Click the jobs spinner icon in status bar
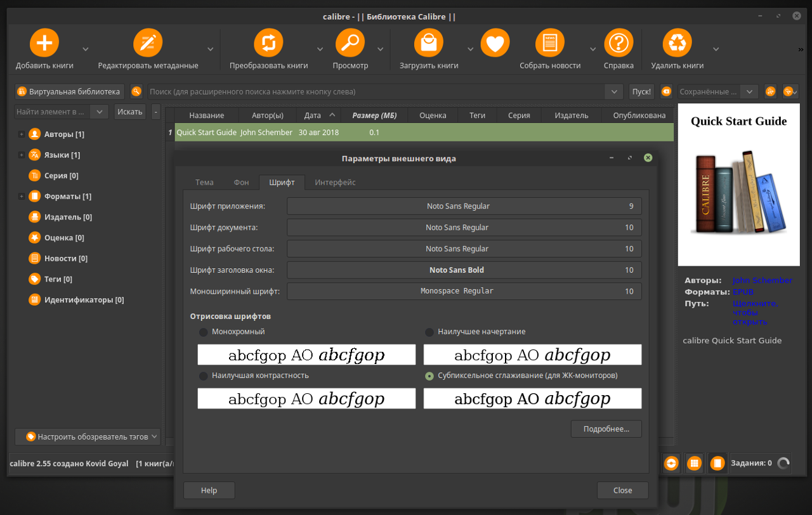Viewport: 812px width, 515px height. (x=783, y=463)
